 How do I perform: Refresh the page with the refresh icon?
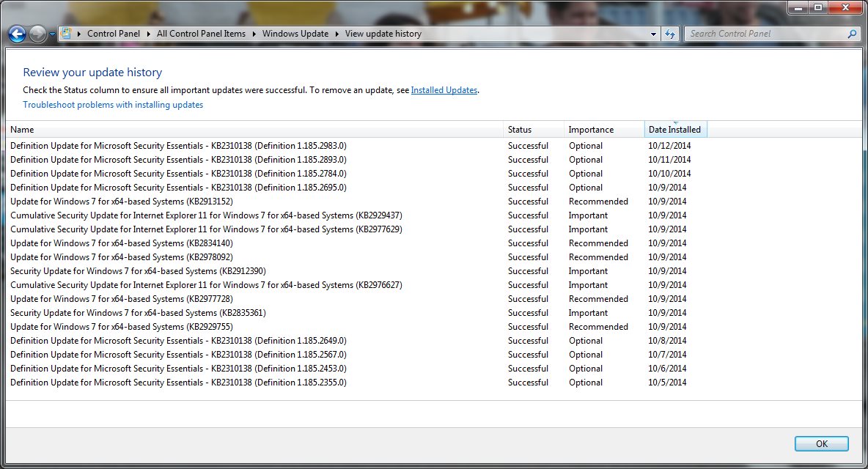(670, 34)
